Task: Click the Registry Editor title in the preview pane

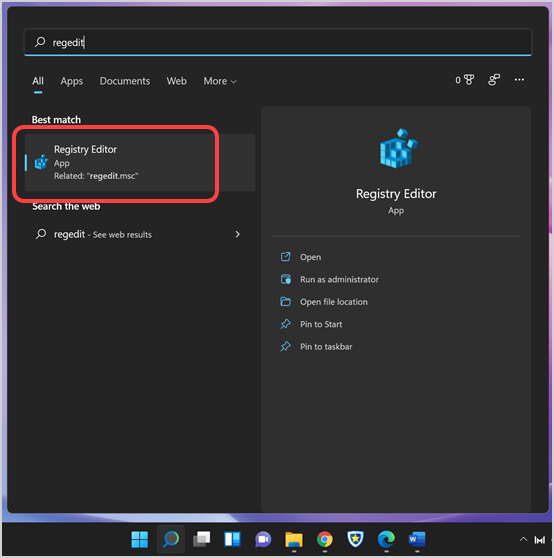Action: point(396,194)
